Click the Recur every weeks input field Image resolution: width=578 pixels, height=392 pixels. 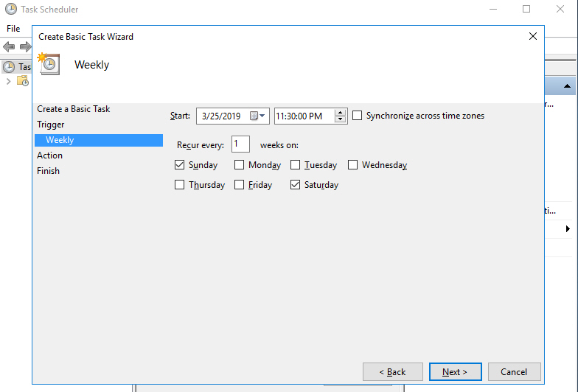click(x=240, y=144)
